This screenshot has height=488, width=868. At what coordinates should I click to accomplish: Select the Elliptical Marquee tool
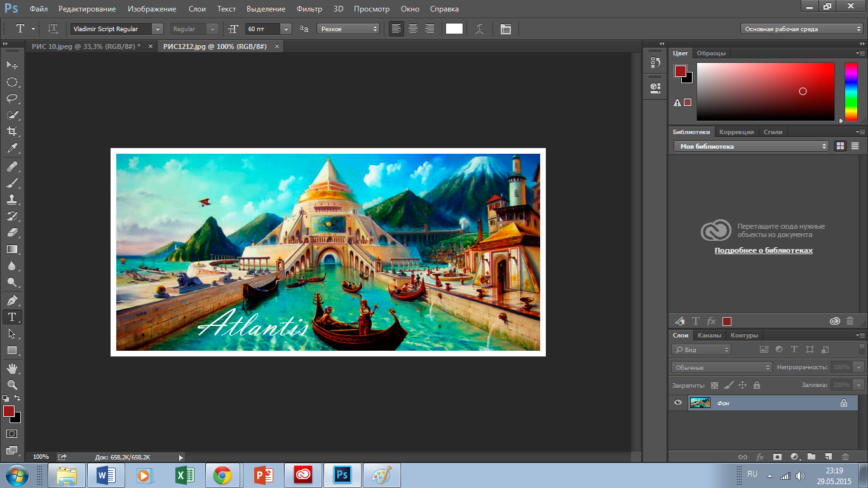tap(12, 82)
